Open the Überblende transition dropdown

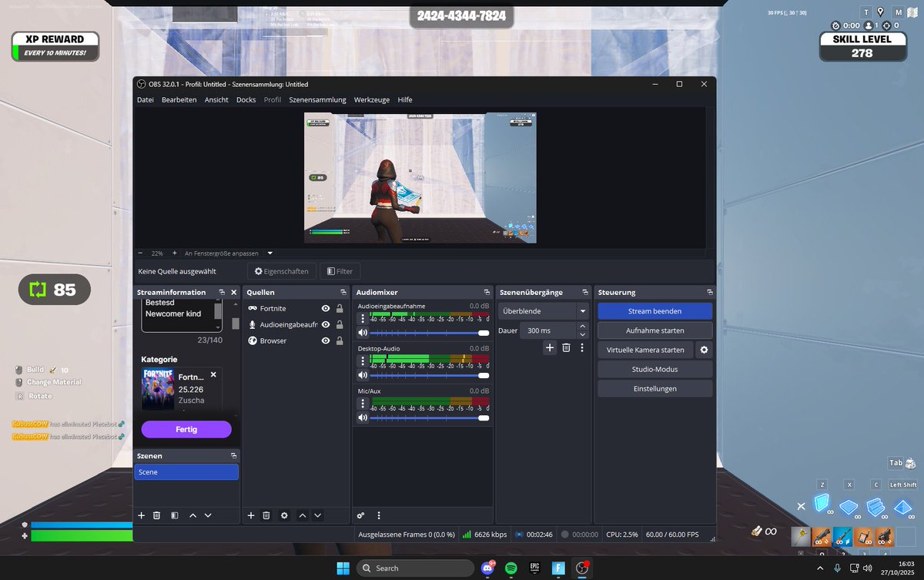(544, 311)
